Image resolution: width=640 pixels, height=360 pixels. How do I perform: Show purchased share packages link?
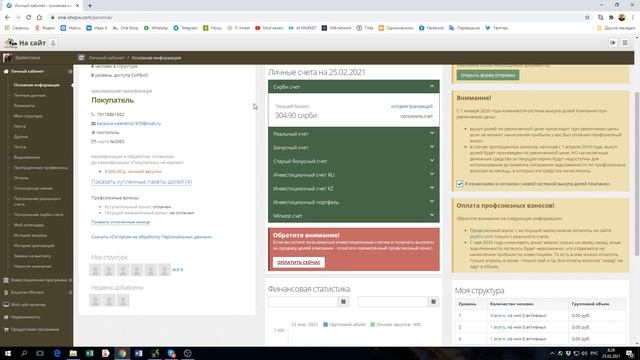coord(141,182)
